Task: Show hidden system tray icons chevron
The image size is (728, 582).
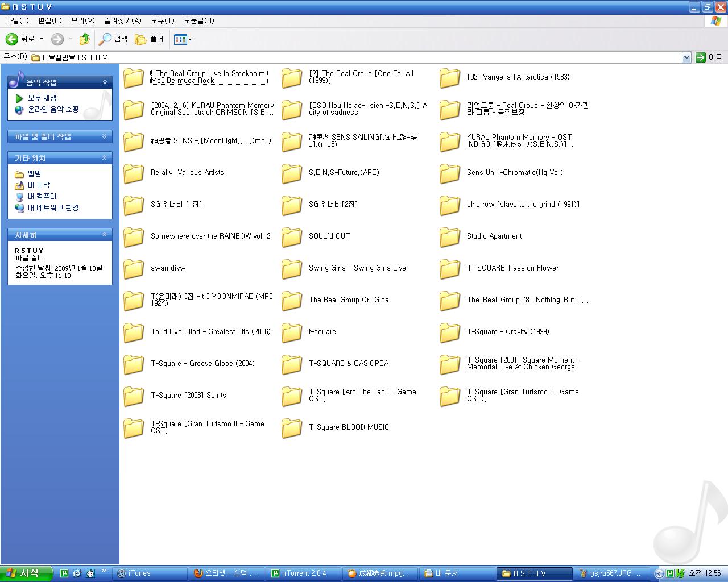Action: 659,573
